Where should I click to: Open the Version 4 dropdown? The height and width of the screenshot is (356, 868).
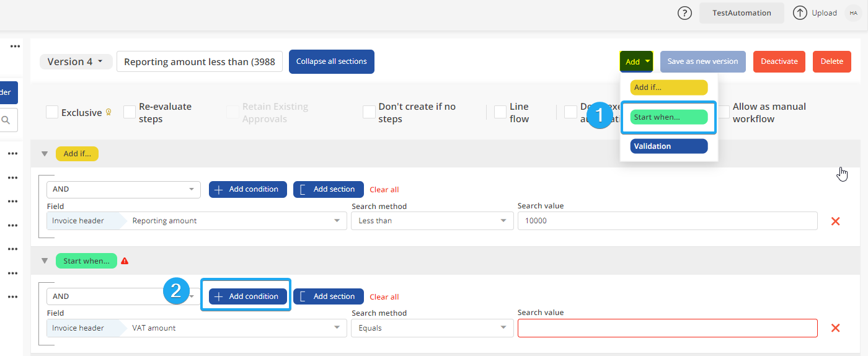pos(76,62)
